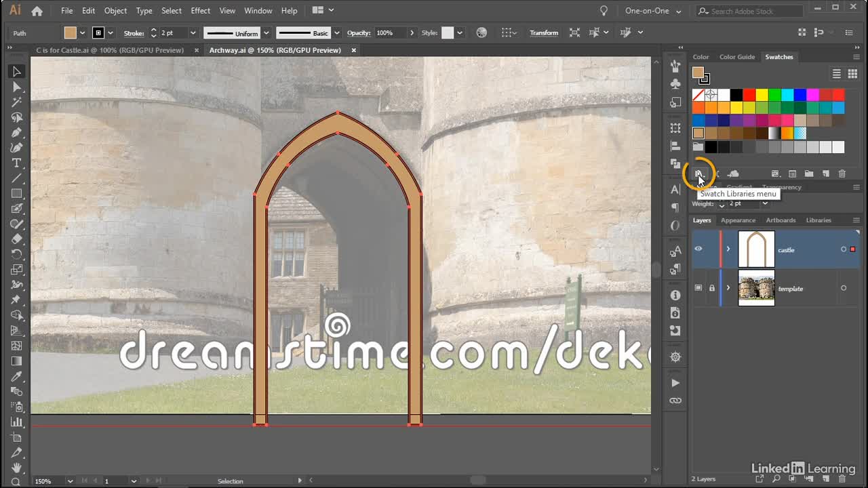The height and width of the screenshot is (488, 868).
Task: Open stroke weight dropdown in control bar
Action: pyautogui.click(x=193, y=33)
